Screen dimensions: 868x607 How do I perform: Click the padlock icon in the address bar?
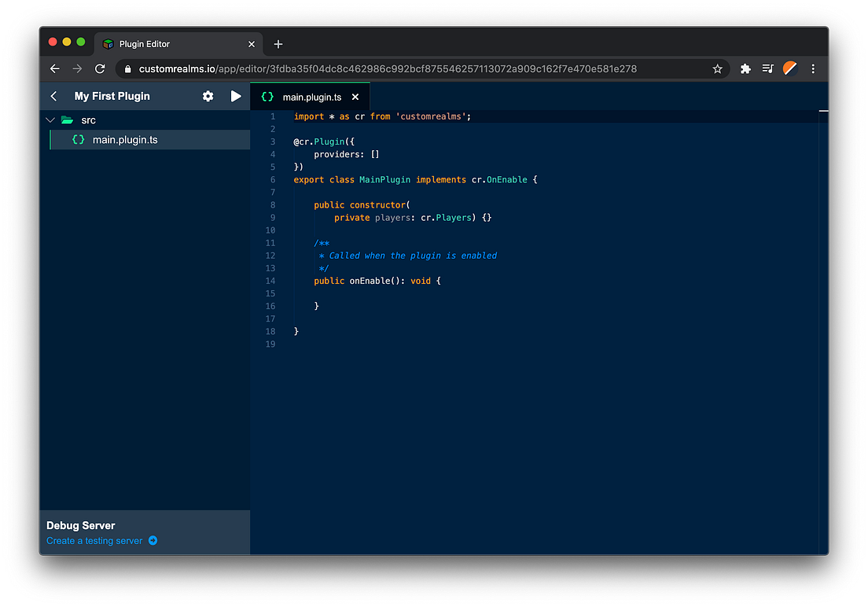click(127, 68)
